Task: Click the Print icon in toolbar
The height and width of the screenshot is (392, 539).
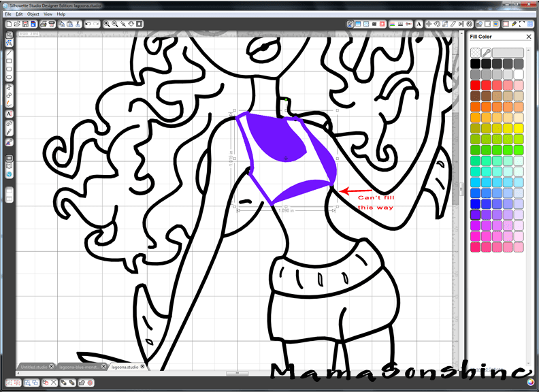Action: pyautogui.click(x=42, y=24)
